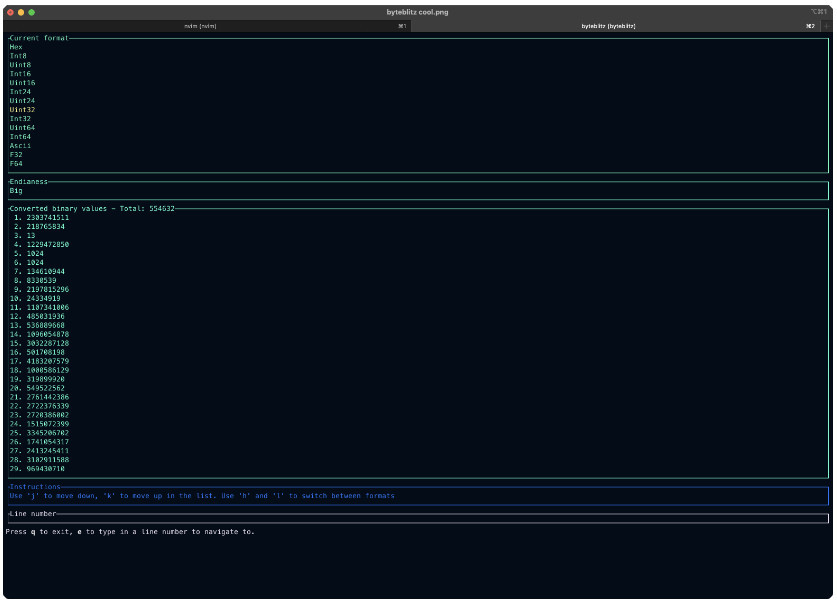Select row 4 value 1229472850
The image size is (837, 605).
pos(47,244)
